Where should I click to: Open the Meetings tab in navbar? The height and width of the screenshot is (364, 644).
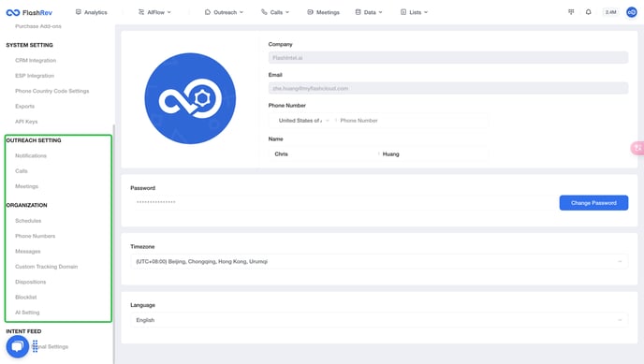pos(323,12)
